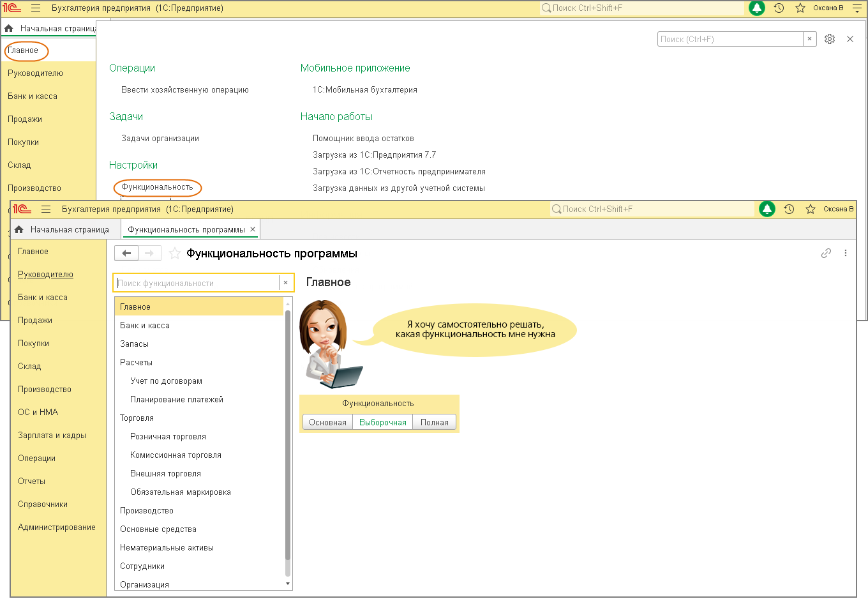Image resolution: width=868 pixels, height=599 pixels.
Task: Open notifications bell in the back window
Action: tap(757, 8)
